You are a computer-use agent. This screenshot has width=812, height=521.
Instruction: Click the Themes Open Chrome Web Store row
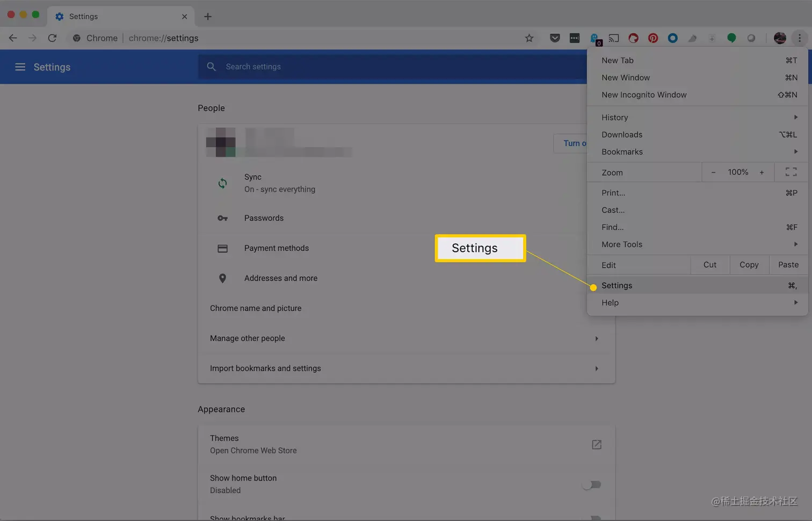[406, 444]
